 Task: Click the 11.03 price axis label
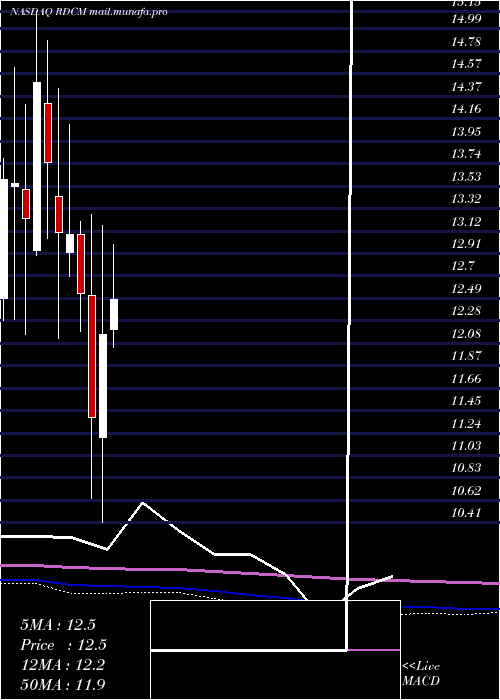tap(466, 446)
